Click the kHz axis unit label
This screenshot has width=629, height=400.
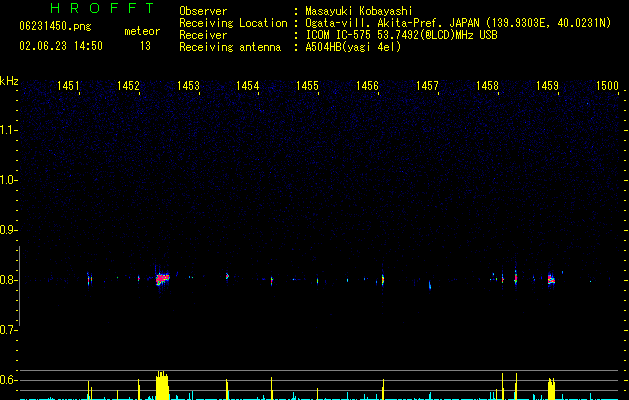click(x=9, y=81)
